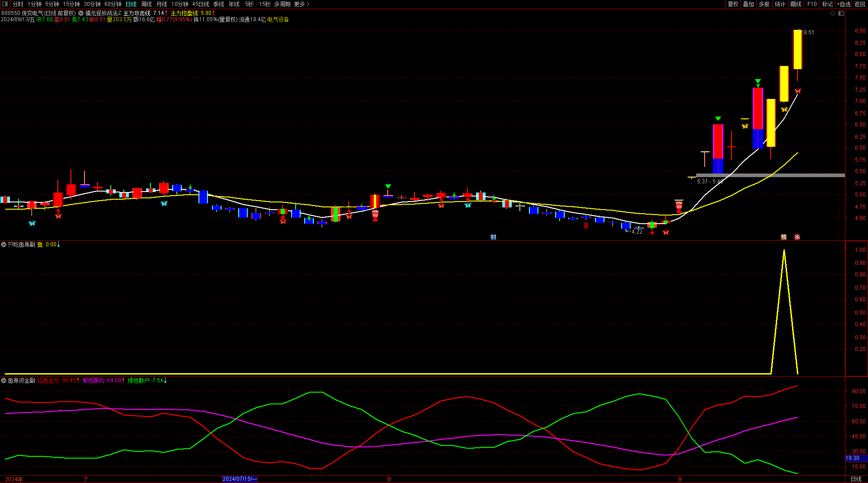Click the 红色主力 value label
The width and height of the screenshot is (868, 483).
(58, 380)
